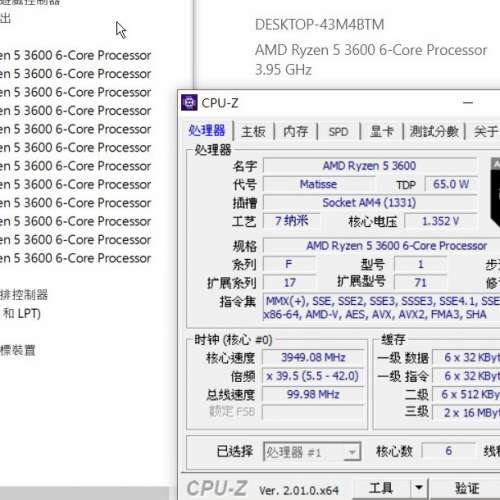Click the 三级 cache value 2 x 16 MByt
Screen dimensions: 500x500
click(x=467, y=413)
